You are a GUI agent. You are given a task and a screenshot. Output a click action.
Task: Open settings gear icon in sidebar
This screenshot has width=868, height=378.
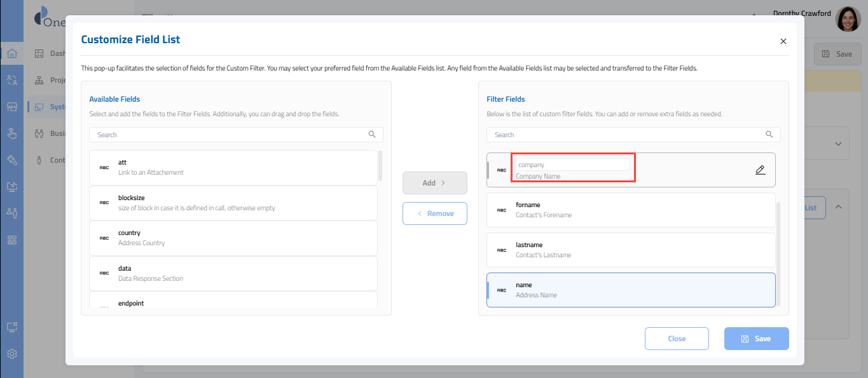(x=11, y=354)
